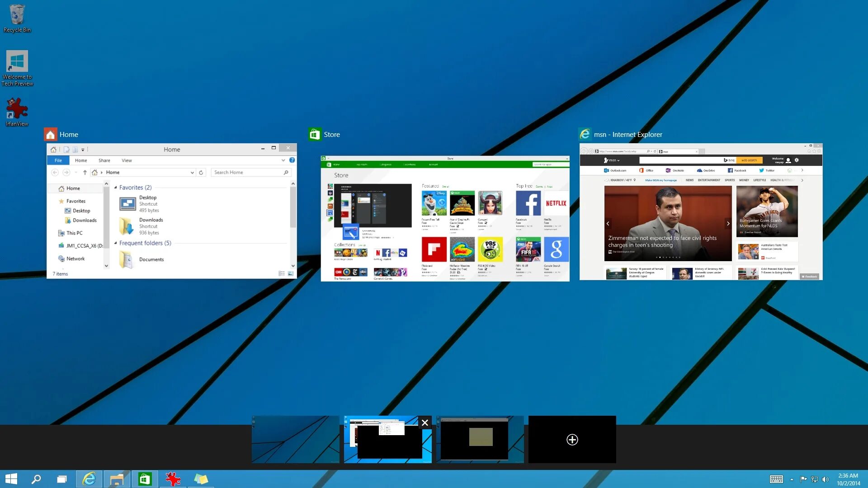Switch to the first desktop thumbnail
The image size is (868, 488).
pyautogui.click(x=295, y=440)
